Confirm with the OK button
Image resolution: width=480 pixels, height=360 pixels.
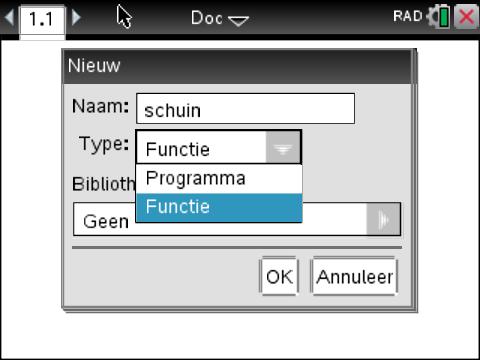pyautogui.click(x=279, y=277)
